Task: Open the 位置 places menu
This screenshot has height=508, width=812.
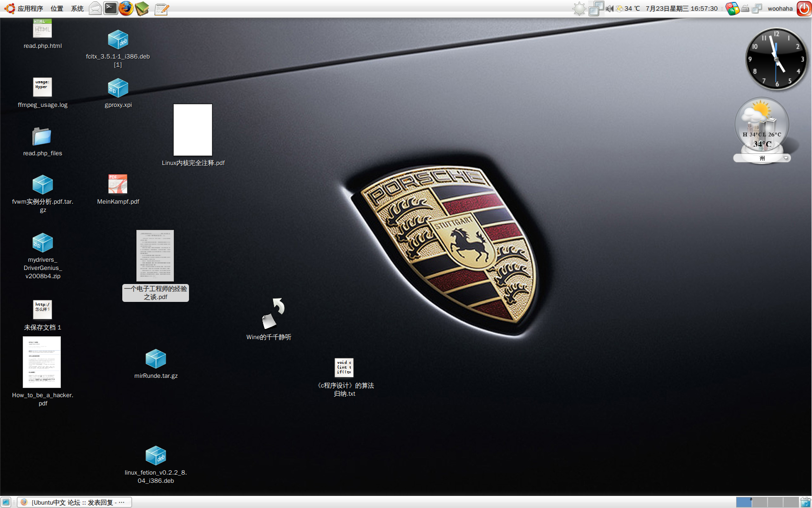Action: tap(57, 8)
